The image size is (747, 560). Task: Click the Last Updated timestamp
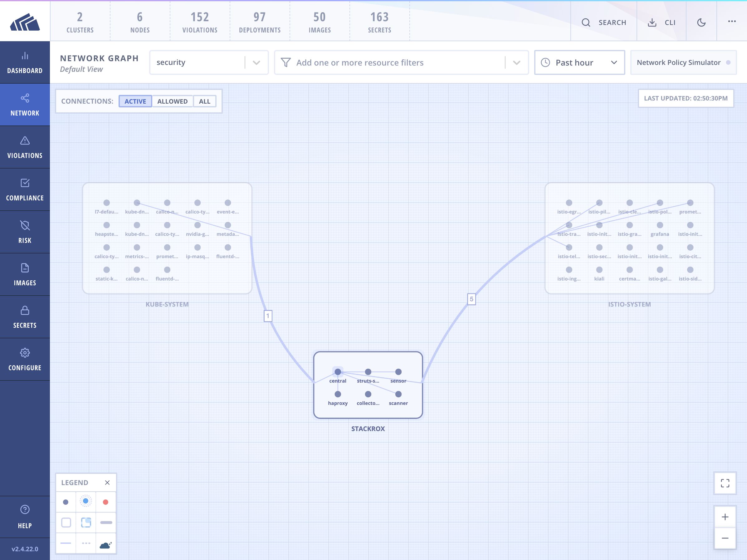686,98
